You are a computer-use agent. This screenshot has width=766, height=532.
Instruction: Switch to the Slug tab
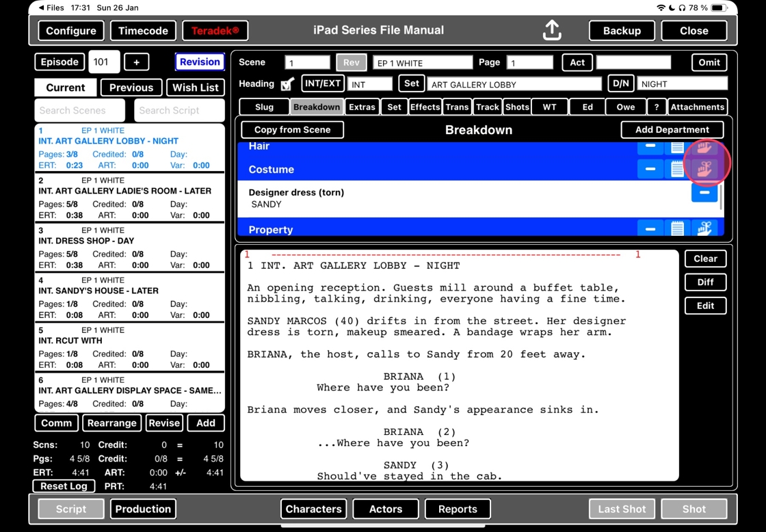pyautogui.click(x=264, y=107)
